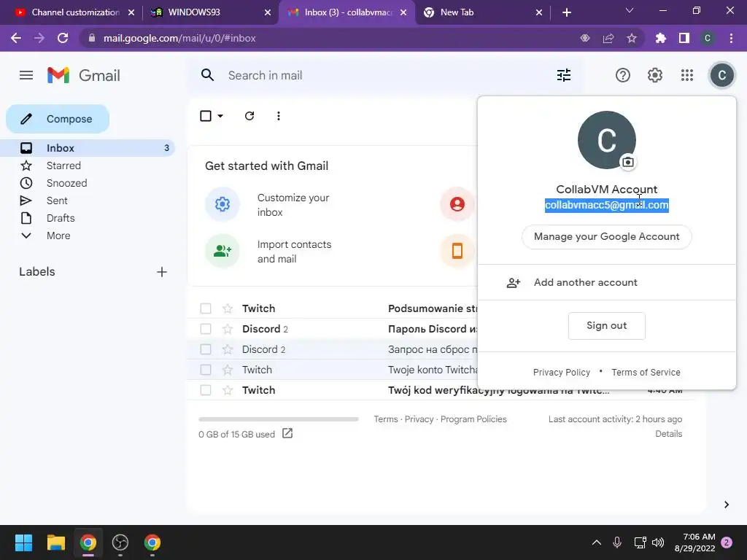
Task: Click the orange mobile phone setup icon
Action: point(457,251)
